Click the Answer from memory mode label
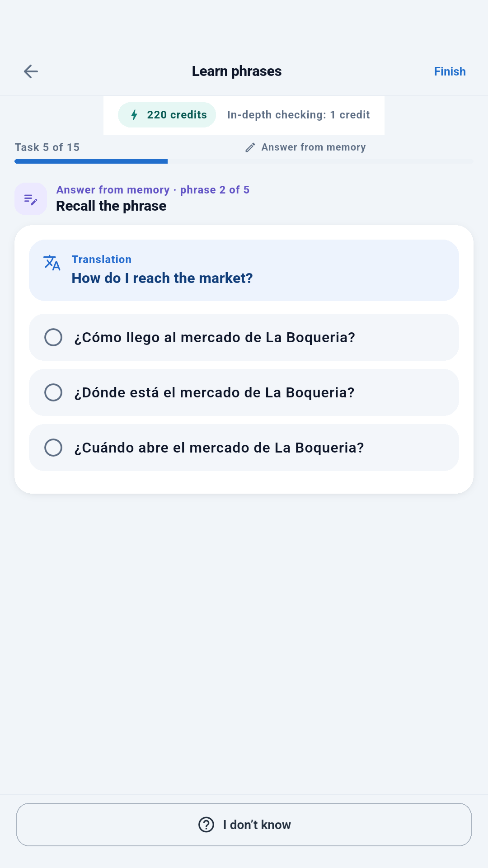 [x=313, y=147]
